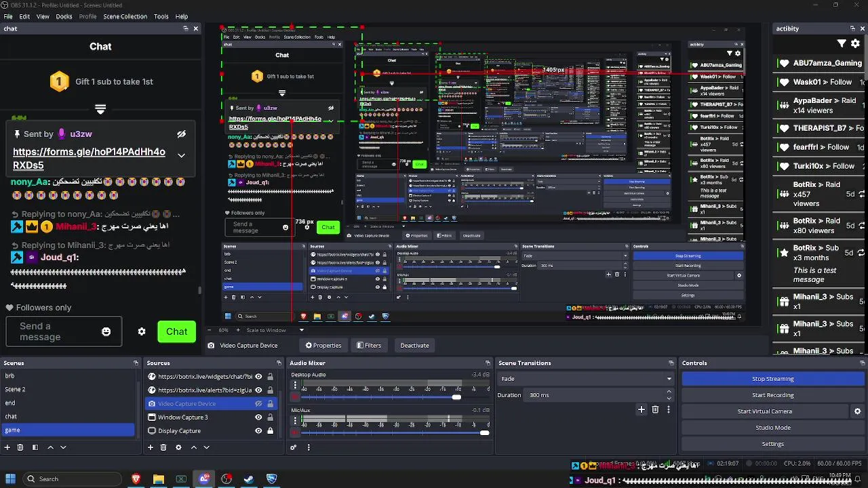Open advanced audio properties gears icon
Image resolution: width=868 pixels, height=488 pixels.
[x=293, y=447]
